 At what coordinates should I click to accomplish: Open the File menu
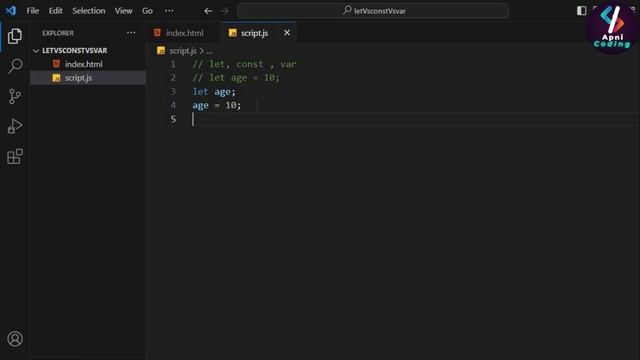pos(33,11)
